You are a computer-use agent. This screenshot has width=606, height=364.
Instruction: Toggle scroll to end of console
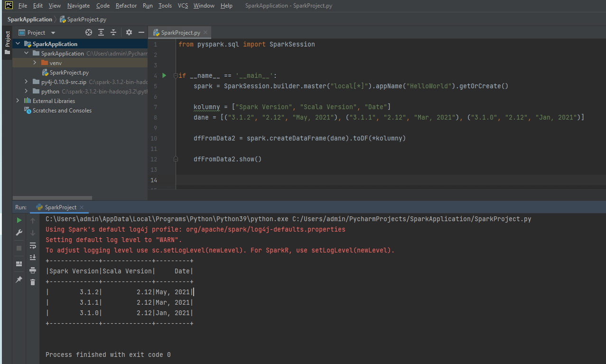(x=33, y=258)
